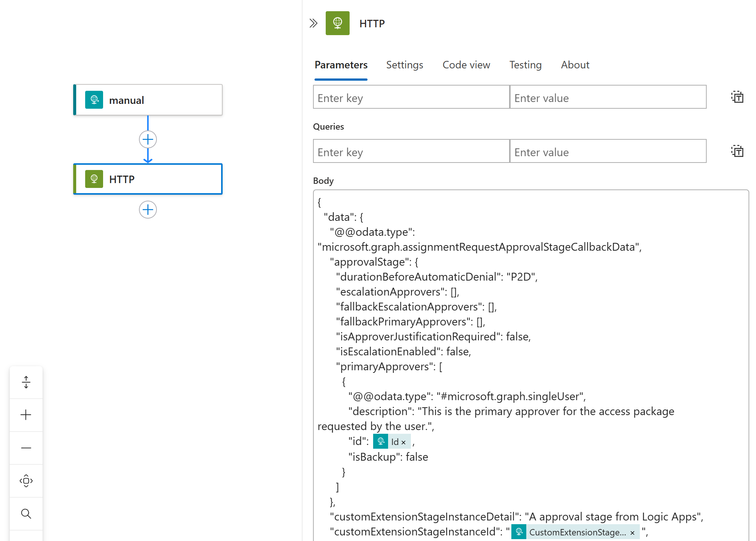Open the About tab
Image resolution: width=756 pixels, height=541 pixels.
tap(575, 65)
